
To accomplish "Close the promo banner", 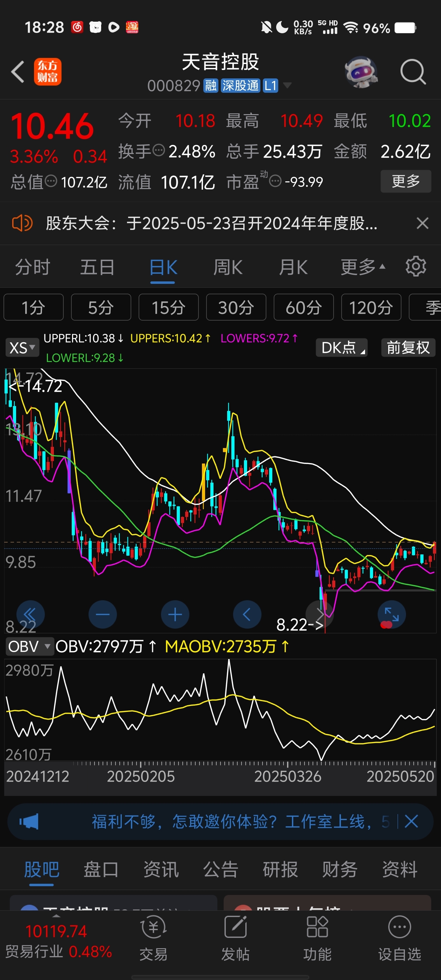I will 411,821.
